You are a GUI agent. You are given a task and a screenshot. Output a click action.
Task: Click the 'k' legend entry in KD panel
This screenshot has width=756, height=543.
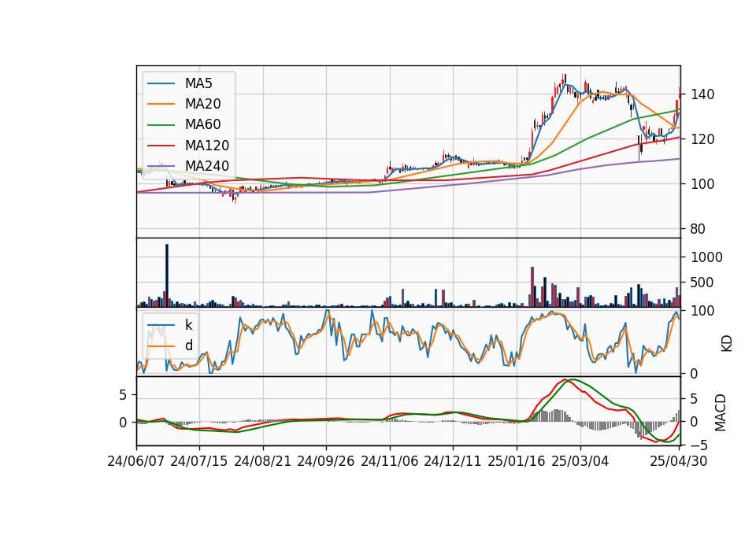pos(188,325)
